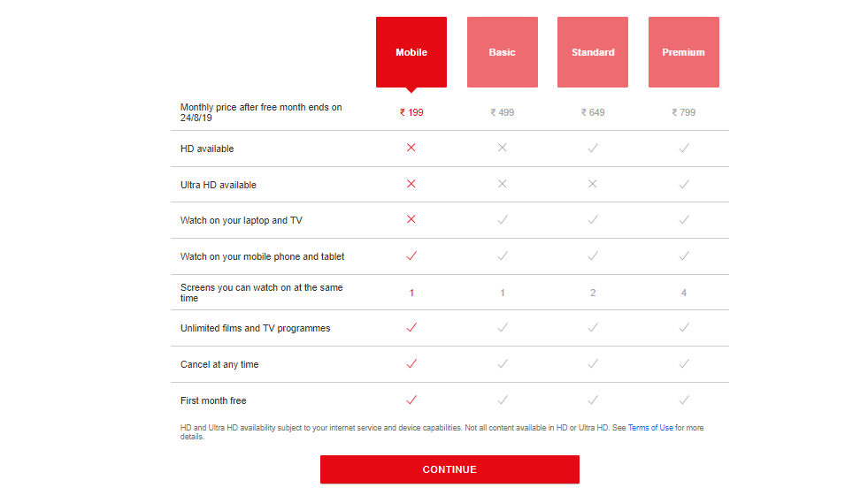Click the CONTINUE button
The width and height of the screenshot is (868, 503).
[449, 469]
